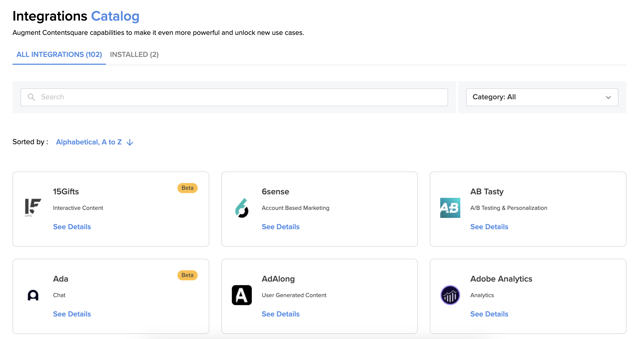The image size is (644, 339).
Task: Open See Details for 15Gifts
Action: [x=72, y=227]
